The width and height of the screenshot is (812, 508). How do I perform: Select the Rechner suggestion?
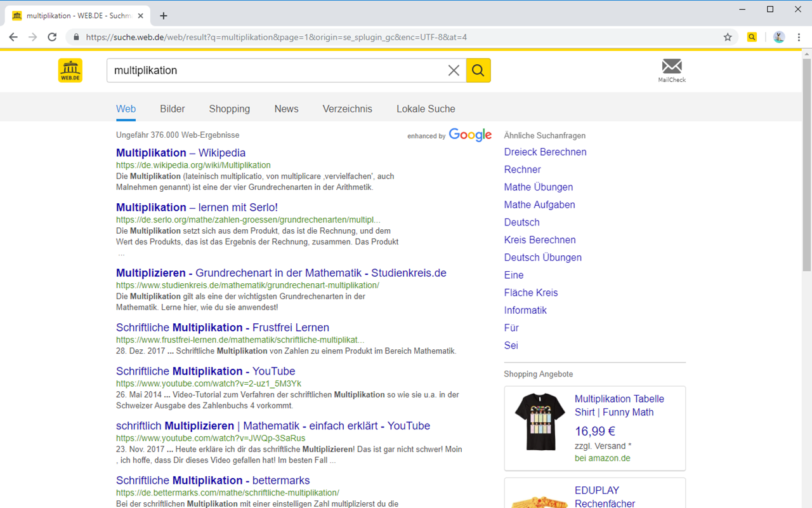(523, 170)
